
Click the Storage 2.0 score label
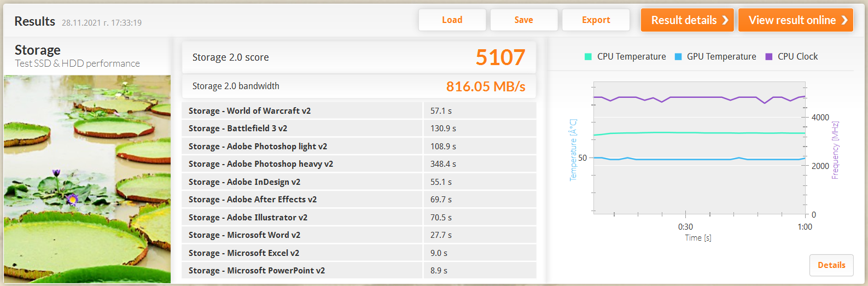click(x=230, y=57)
